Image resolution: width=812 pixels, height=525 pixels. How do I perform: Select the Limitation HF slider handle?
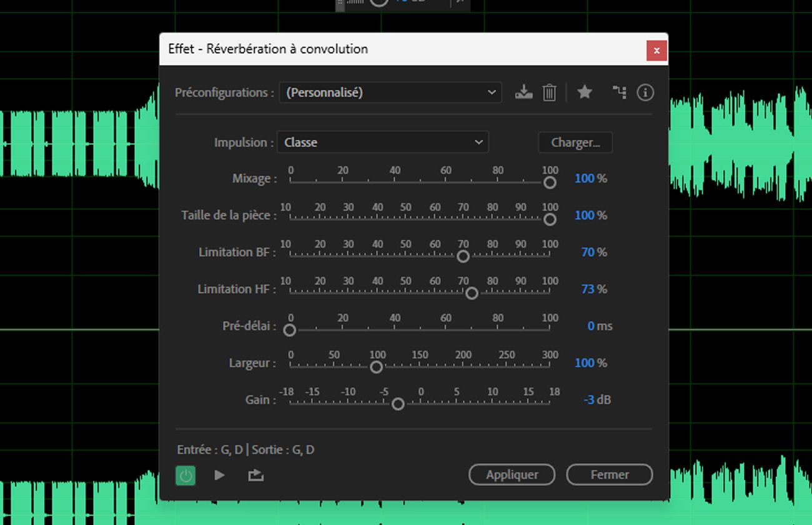tap(472, 293)
